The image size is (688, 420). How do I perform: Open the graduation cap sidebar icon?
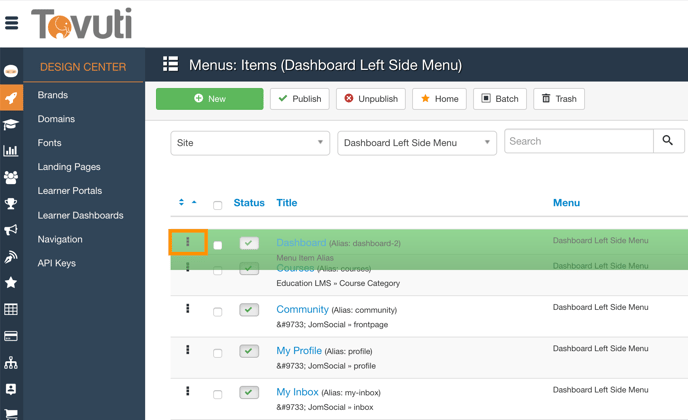[11, 125]
